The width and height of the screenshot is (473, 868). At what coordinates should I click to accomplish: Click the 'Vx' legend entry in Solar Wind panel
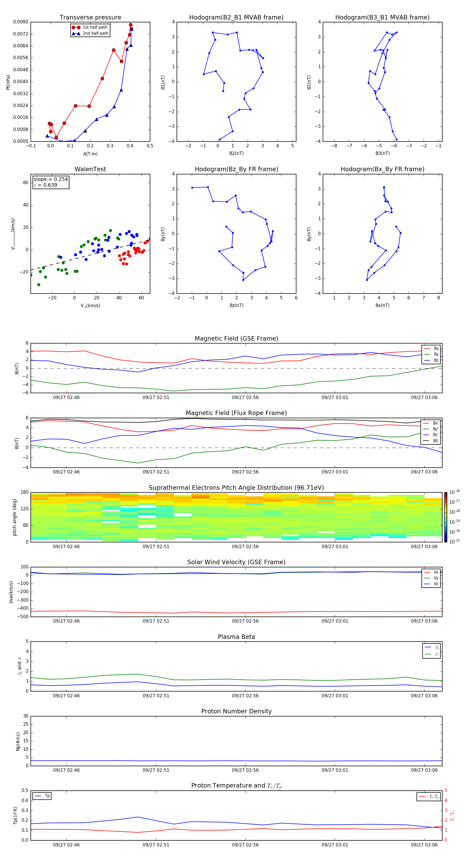pos(431,573)
